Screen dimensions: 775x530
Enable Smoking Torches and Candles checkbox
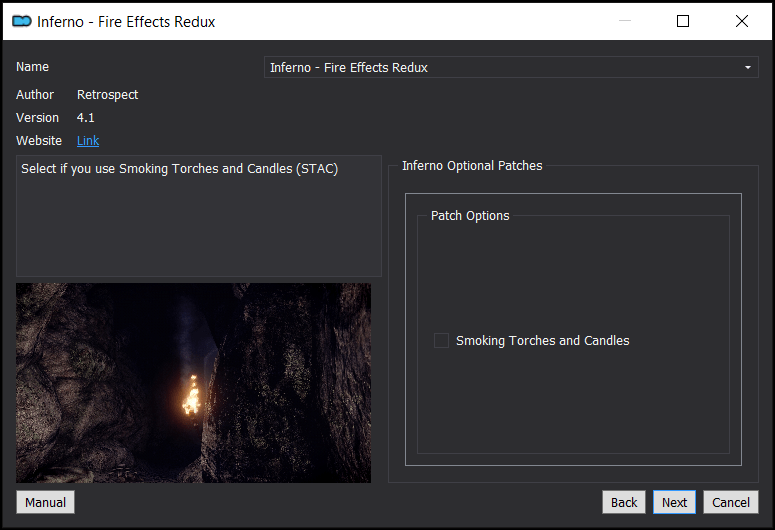(441, 341)
